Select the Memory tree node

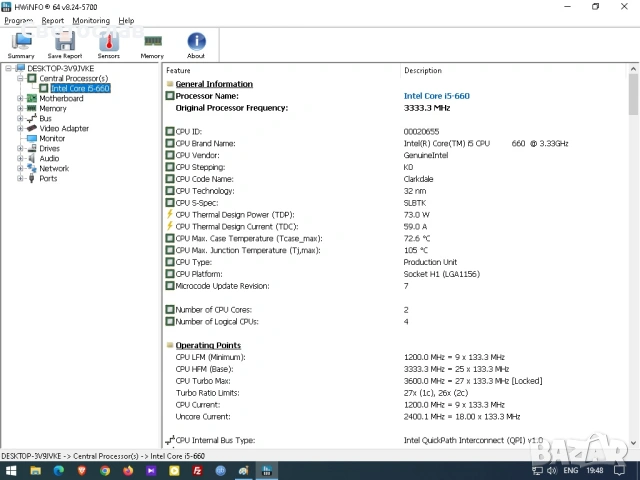tap(53, 109)
